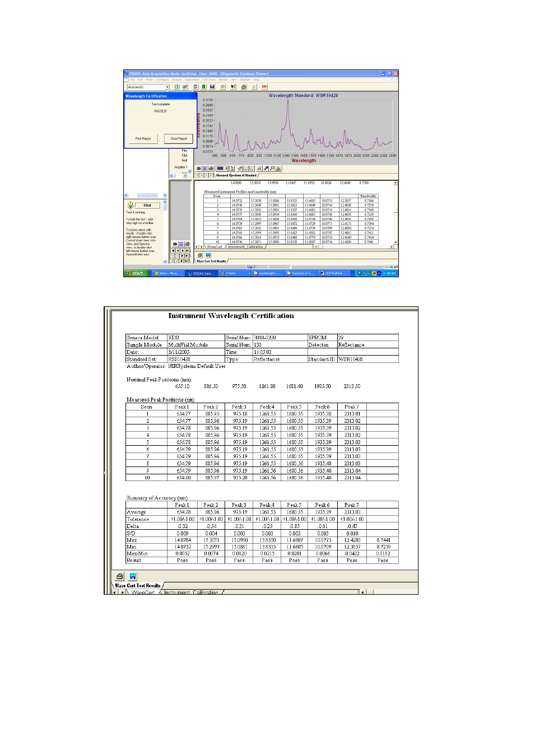Click the Print Report button

[143, 138]
